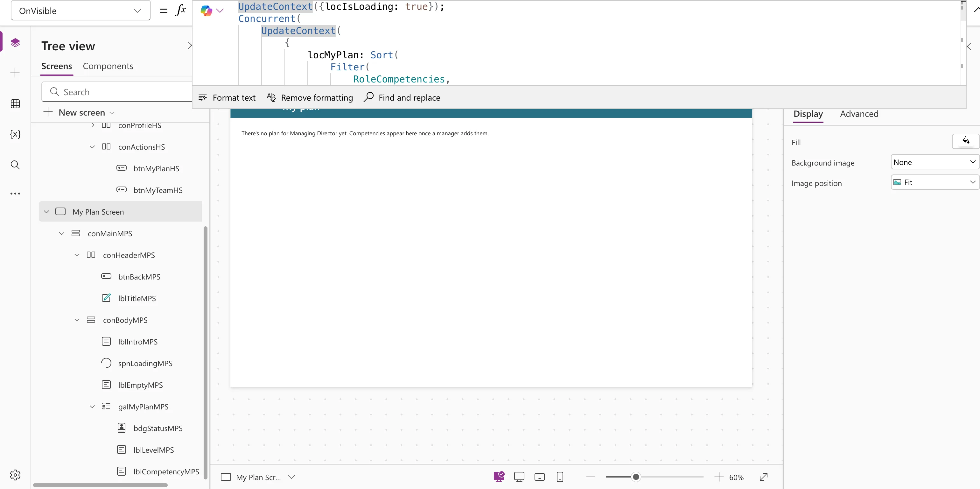Click the fit to window expand icon

pyautogui.click(x=764, y=477)
